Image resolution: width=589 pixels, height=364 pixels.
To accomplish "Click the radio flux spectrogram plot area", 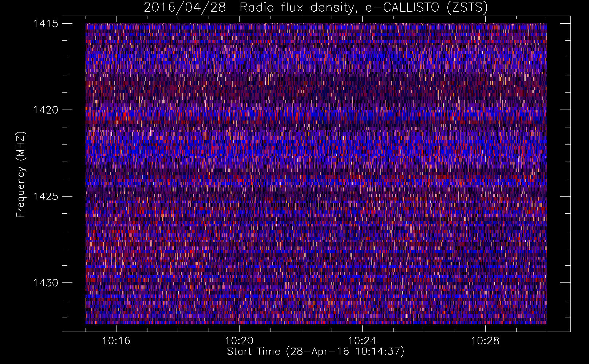I will pyautogui.click(x=316, y=174).
